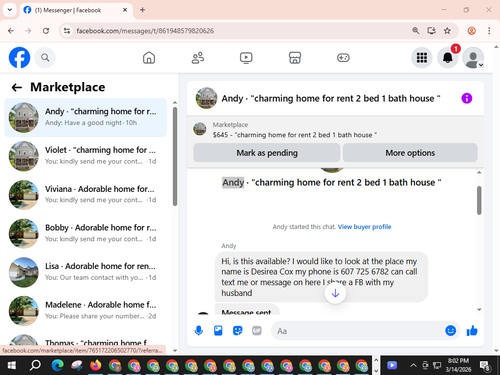Click the address bar URL

145,31
